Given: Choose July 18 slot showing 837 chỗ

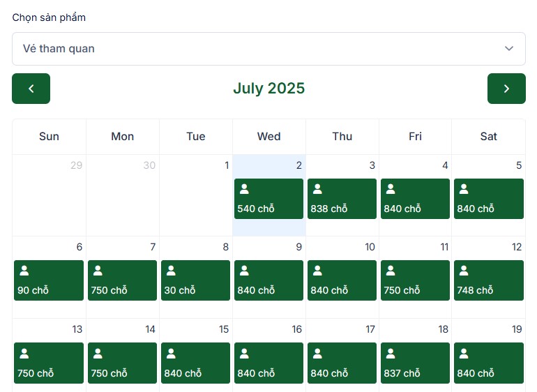Looking at the screenshot, I should pos(415,363).
